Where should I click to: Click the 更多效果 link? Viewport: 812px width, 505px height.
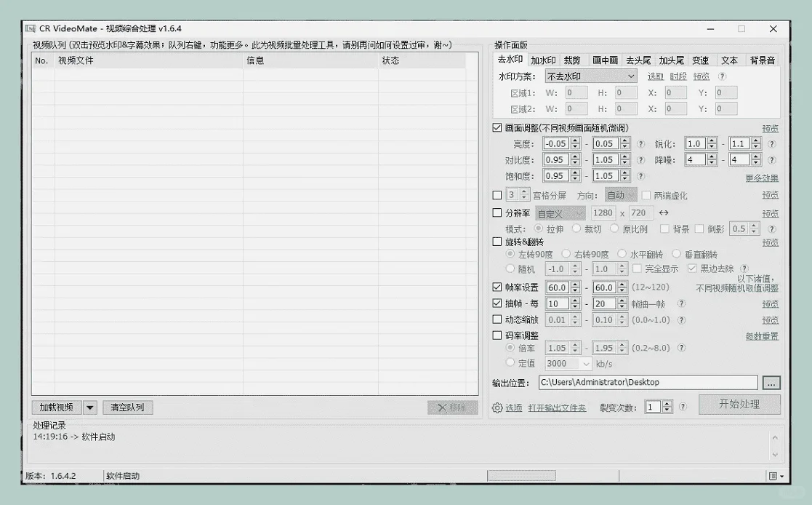(x=762, y=178)
